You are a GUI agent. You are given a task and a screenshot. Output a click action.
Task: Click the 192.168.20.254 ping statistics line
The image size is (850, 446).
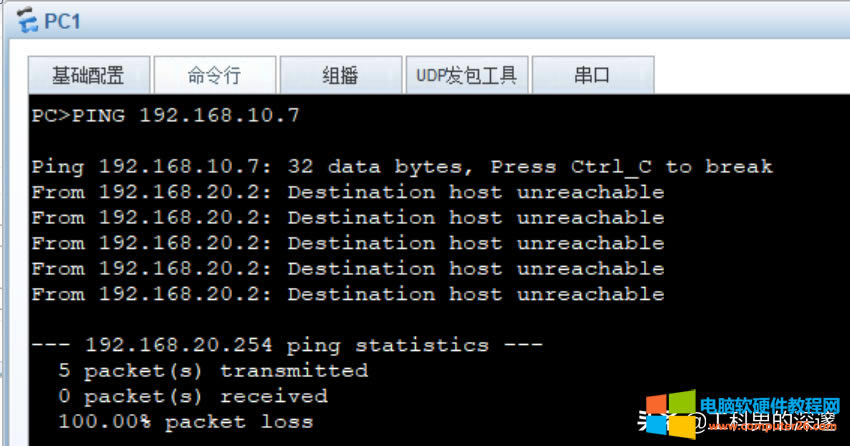[287, 345]
